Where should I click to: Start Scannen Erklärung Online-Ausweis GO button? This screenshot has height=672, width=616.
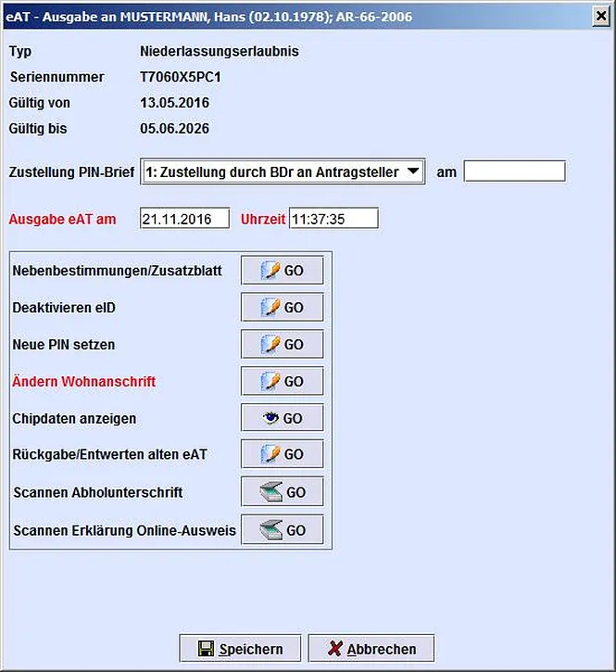[x=282, y=530]
